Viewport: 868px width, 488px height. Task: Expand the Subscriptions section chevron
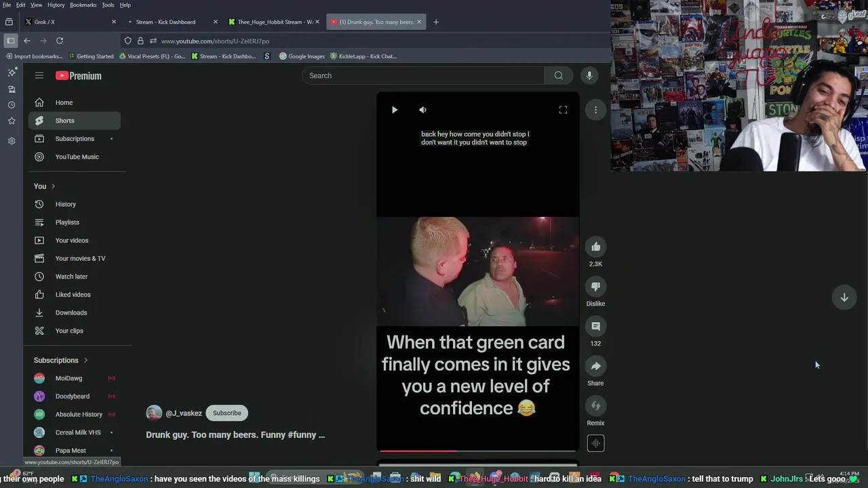[85, 361]
